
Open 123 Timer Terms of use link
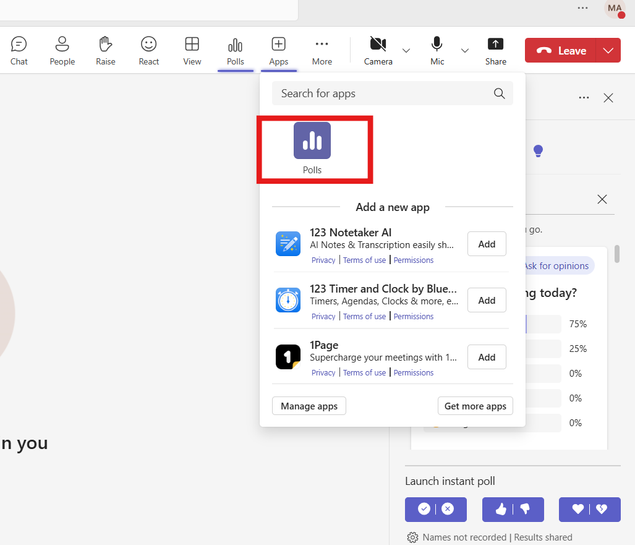point(364,316)
